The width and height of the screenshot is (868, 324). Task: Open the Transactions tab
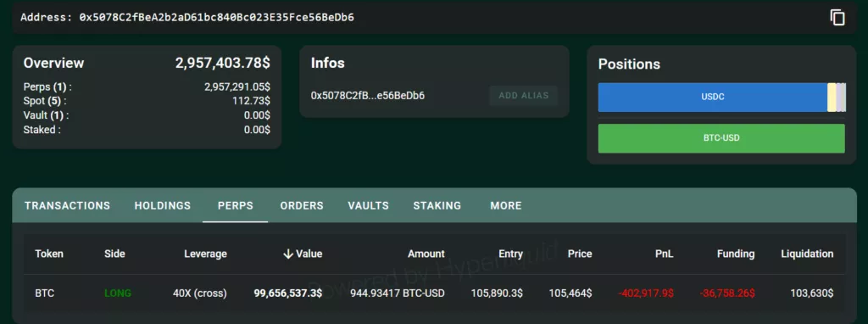[x=68, y=205]
